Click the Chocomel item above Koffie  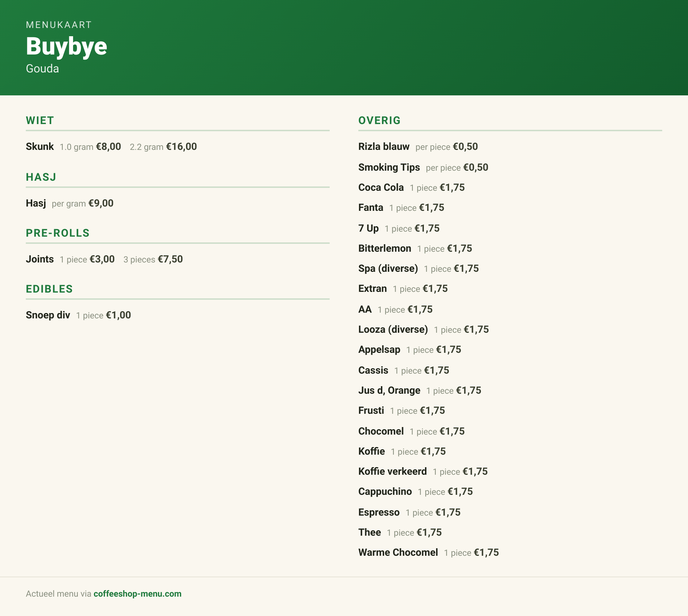[x=381, y=431]
